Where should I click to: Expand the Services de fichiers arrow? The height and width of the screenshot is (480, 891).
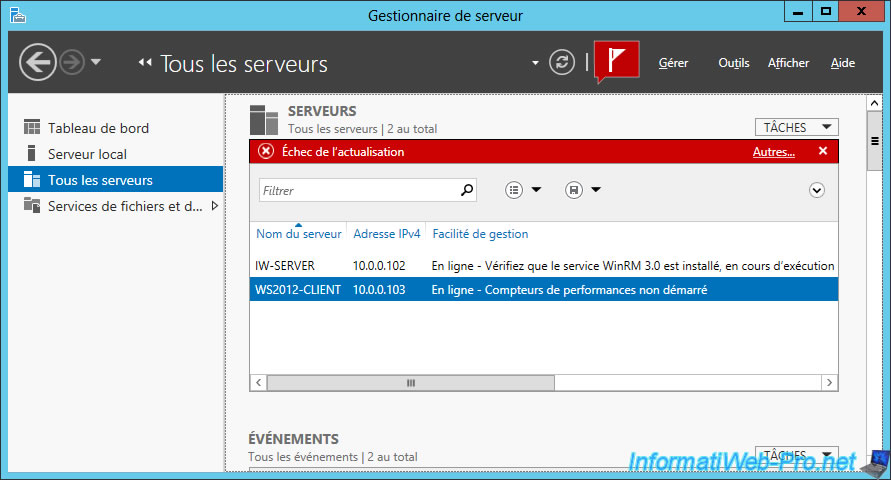click(215, 206)
